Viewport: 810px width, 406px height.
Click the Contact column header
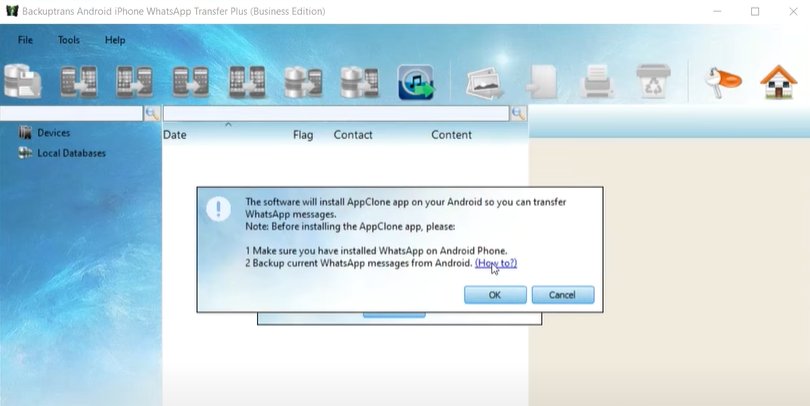tap(353, 135)
